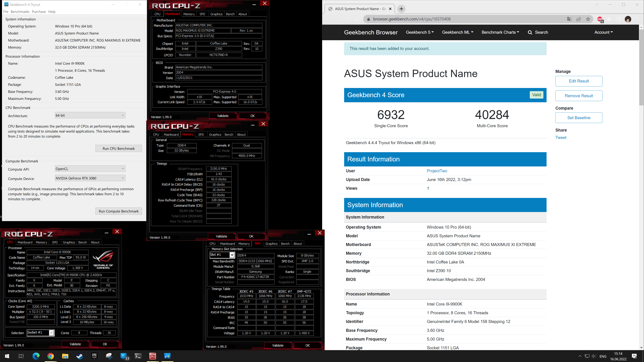Open File Explorer from the taskbar
644x362 pixels.
tap(65, 356)
